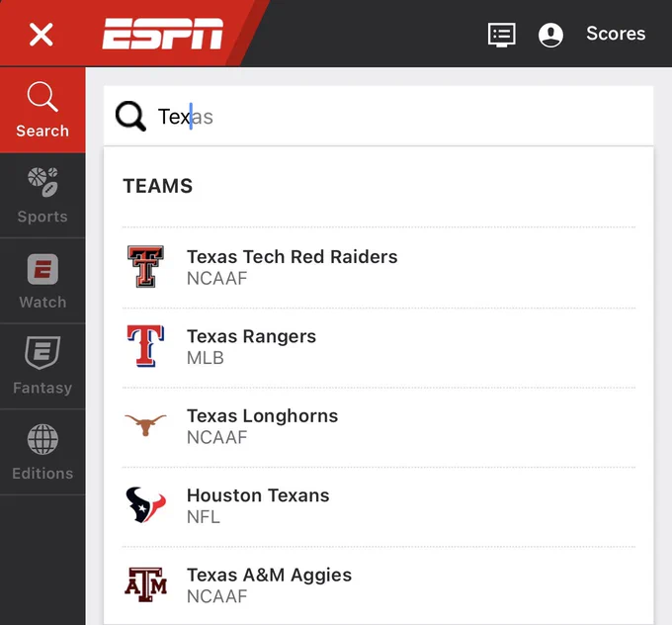Select Texas Tech Red Raiders result

click(x=378, y=267)
